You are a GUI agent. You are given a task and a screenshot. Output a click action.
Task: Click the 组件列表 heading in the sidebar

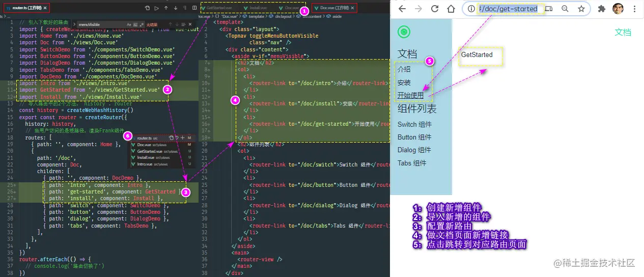417,108
